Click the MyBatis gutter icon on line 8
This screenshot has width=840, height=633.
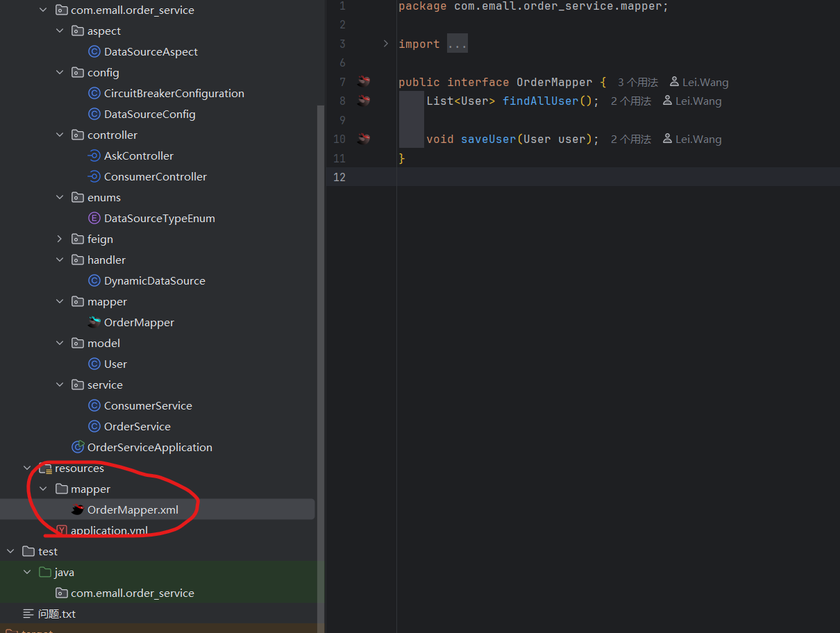point(363,101)
